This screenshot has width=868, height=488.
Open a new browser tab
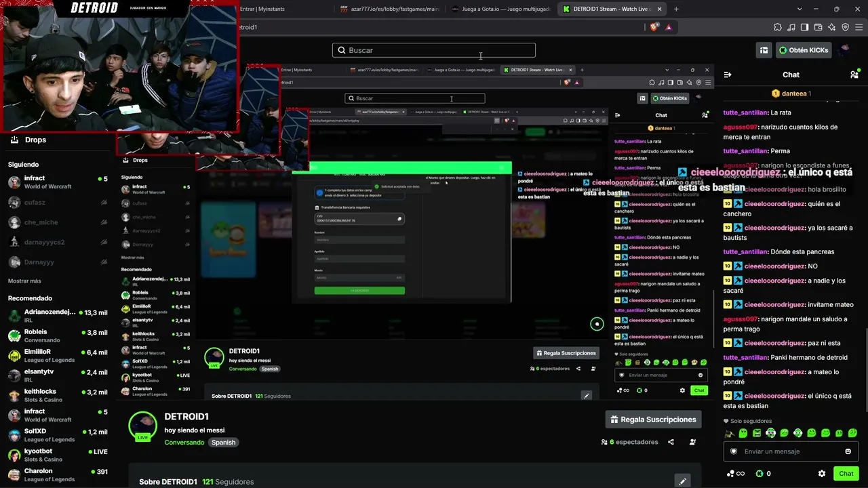click(677, 9)
